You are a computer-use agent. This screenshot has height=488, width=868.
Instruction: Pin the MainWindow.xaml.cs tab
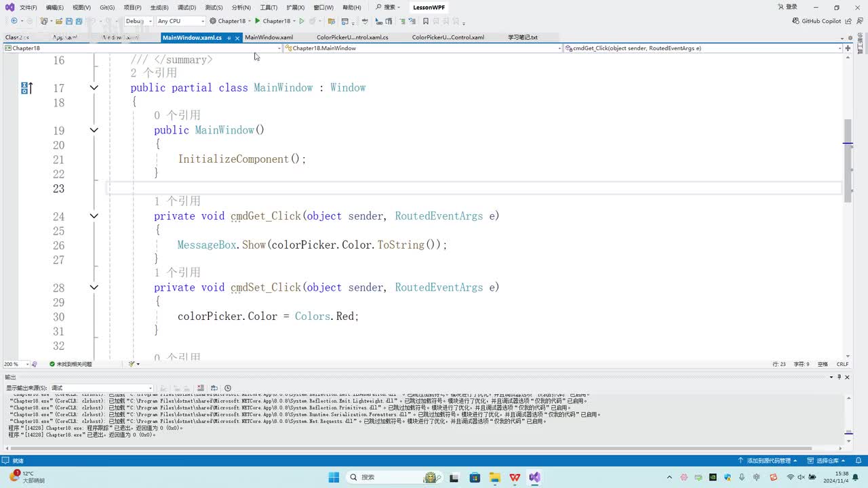click(229, 38)
